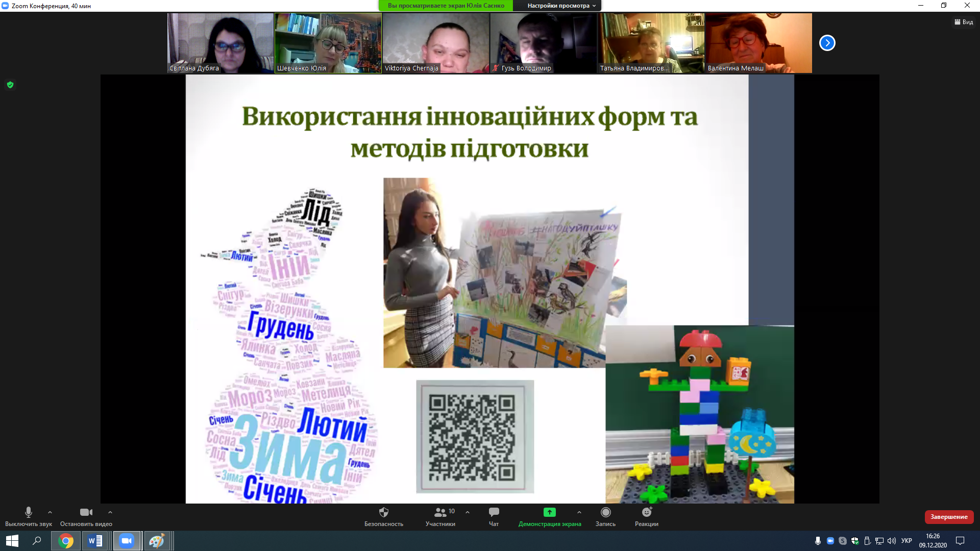Expand video options arrow beside camera

click(110, 512)
